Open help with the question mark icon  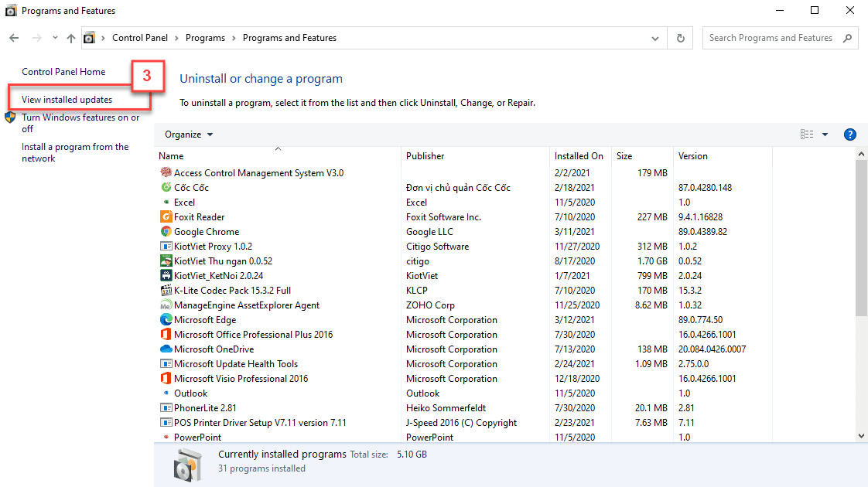pos(849,135)
